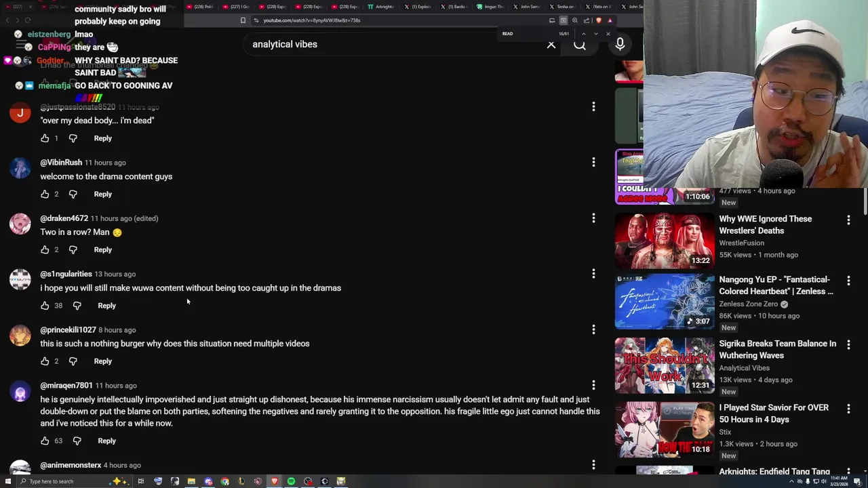
Task: Open the Brave Shields lion icon
Action: click(599, 20)
